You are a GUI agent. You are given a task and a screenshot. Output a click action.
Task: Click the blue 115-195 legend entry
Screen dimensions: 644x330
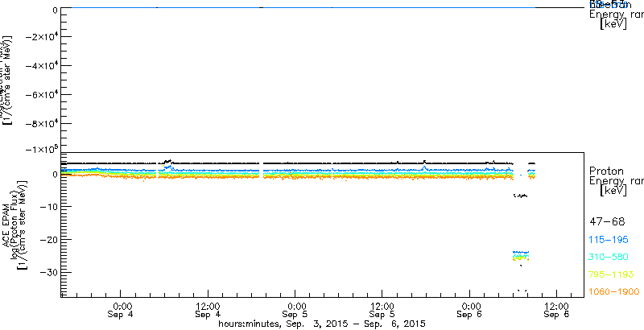(609, 240)
